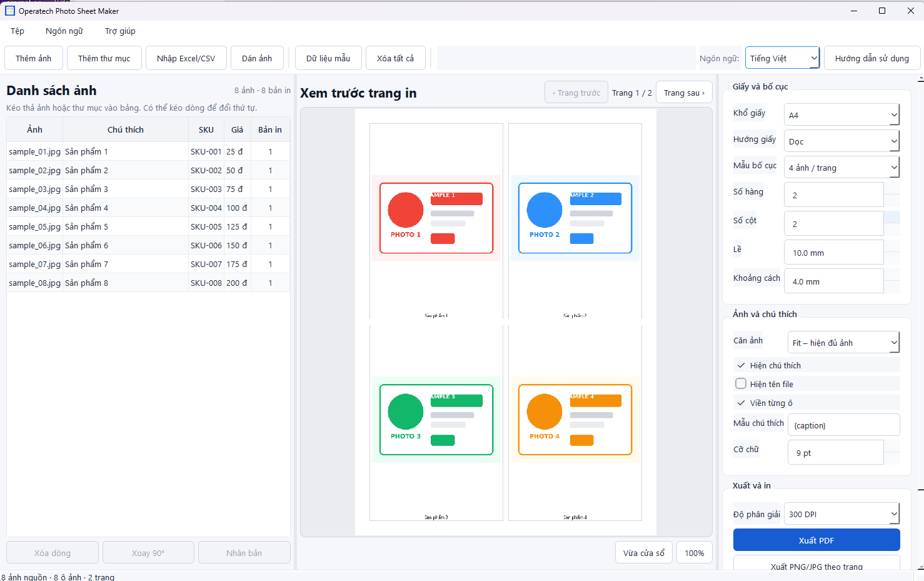This screenshot has height=581, width=924.
Task: Select the PHOTO 1 red preview thumbnail
Action: (x=436, y=218)
